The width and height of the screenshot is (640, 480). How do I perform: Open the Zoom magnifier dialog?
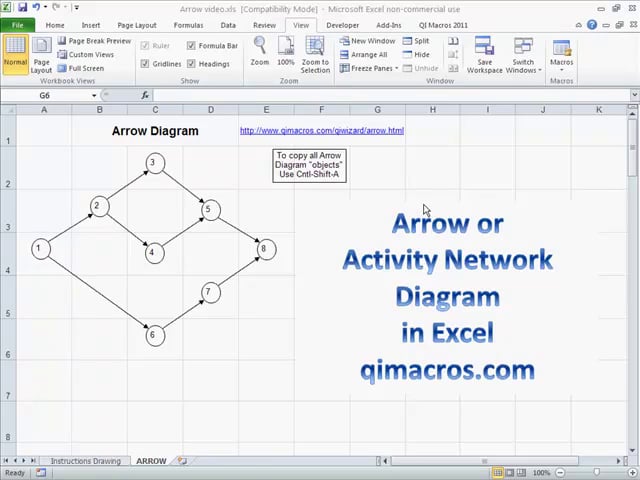pyautogui.click(x=260, y=51)
